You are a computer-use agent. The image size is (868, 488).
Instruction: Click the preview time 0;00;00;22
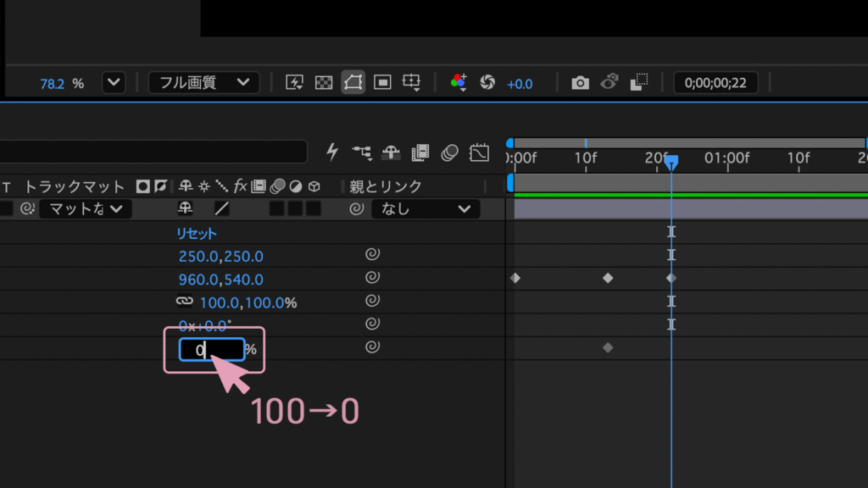pos(715,83)
